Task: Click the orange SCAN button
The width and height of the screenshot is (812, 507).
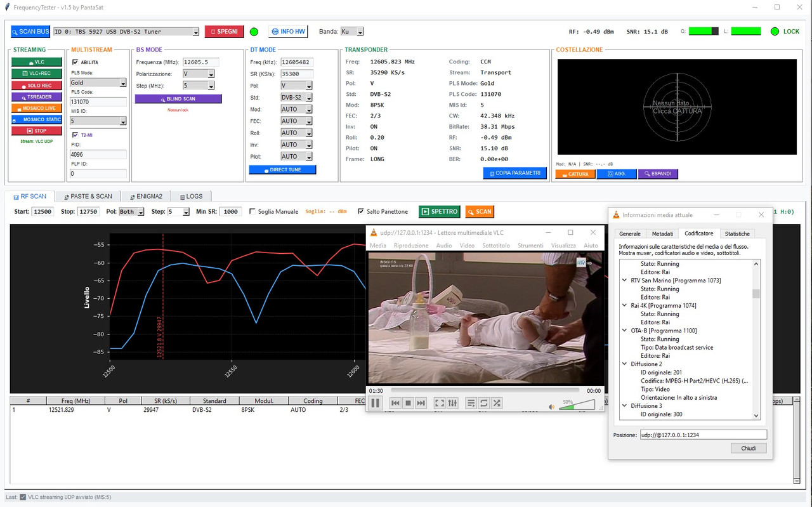Action: pyautogui.click(x=480, y=212)
